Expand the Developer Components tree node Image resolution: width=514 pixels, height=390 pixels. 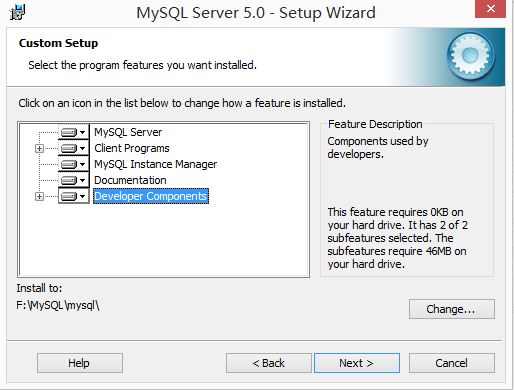pyautogui.click(x=39, y=196)
